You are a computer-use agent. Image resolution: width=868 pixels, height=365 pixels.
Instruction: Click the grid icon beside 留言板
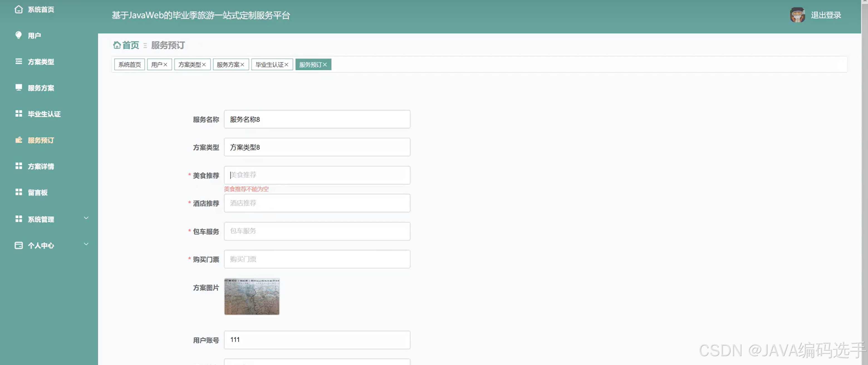[x=19, y=192]
